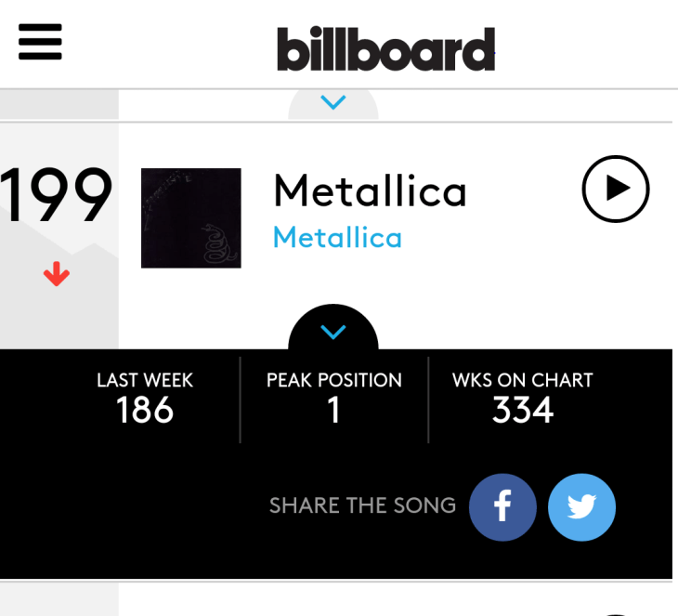Image resolution: width=678 pixels, height=616 pixels.
Task: Click the last week value 186
Action: 145,410
